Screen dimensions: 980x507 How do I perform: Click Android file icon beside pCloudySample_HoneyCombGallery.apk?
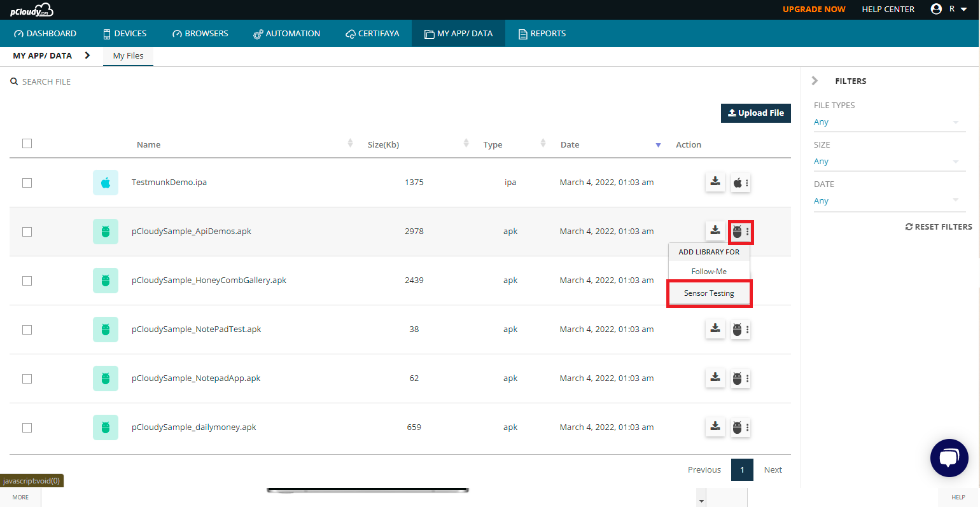coord(106,281)
